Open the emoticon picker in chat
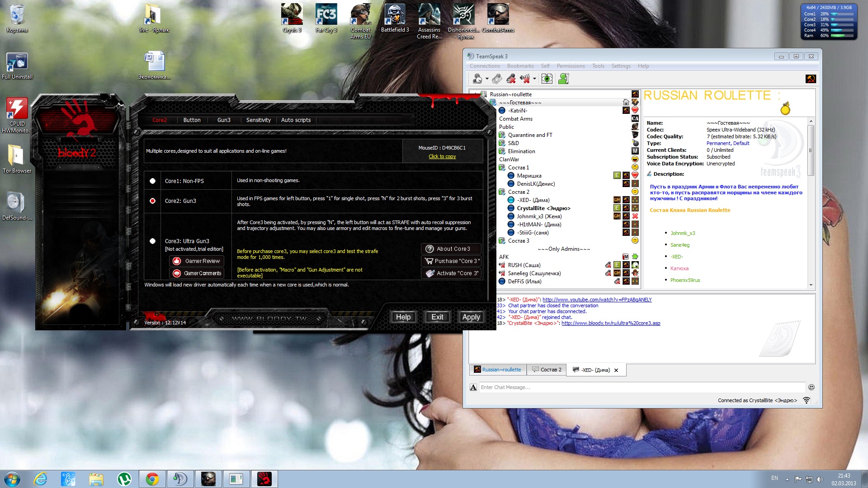The height and width of the screenshot is (488, 868). click(x=811, y=387)
